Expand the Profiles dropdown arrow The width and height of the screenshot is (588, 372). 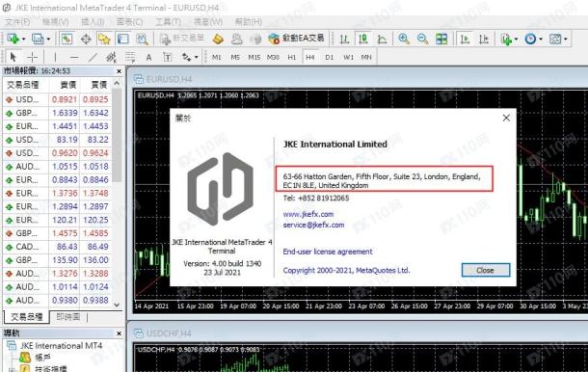click(48, 39)
